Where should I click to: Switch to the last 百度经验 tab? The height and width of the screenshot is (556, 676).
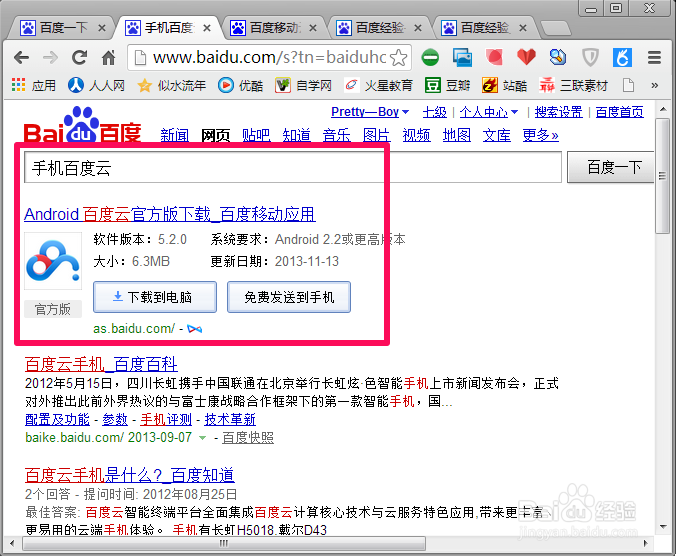pyautogui.click(x=485, y=28)
